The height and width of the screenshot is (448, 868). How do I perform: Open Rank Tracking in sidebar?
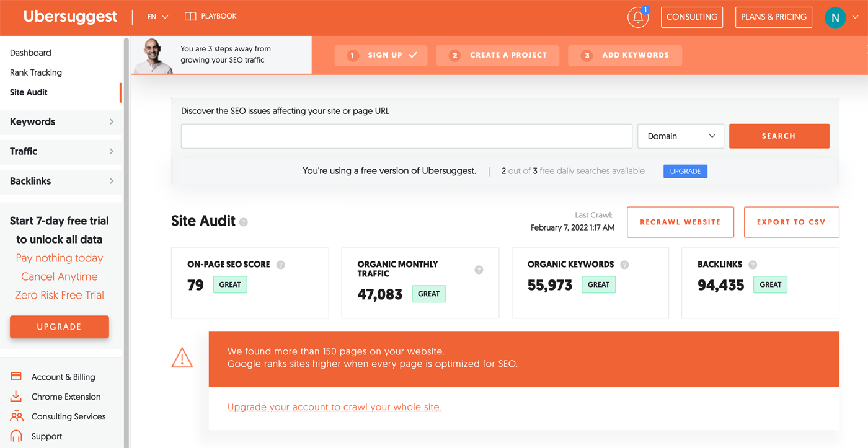coord(36,72)
